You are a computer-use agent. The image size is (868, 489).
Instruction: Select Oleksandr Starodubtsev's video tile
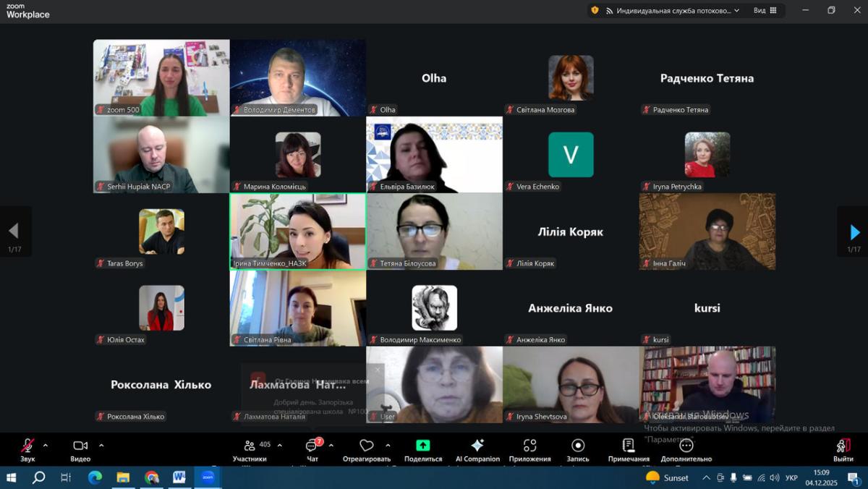pos(707,385)
